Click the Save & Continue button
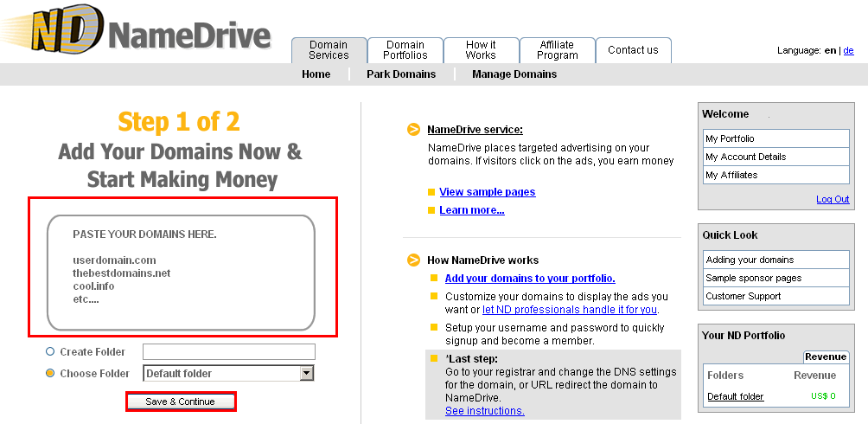 [x=181, y=402]
